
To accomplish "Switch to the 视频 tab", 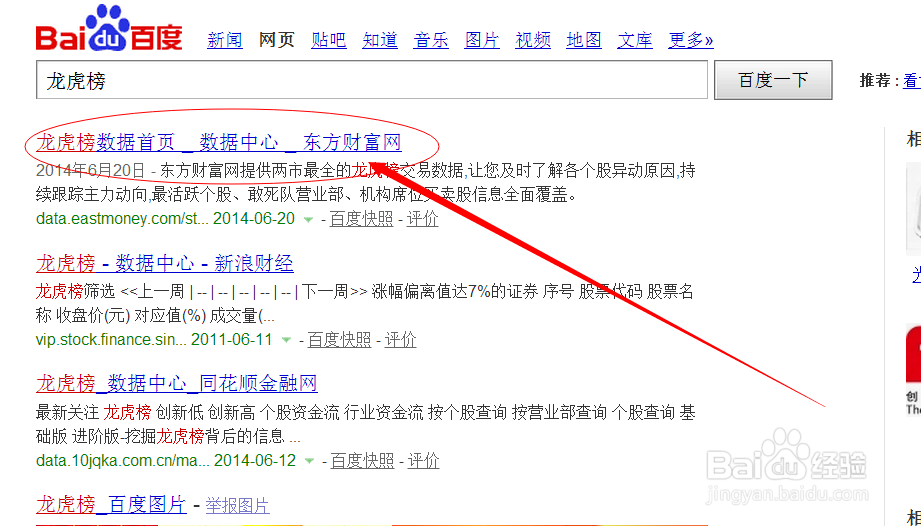I will point(533,40).
